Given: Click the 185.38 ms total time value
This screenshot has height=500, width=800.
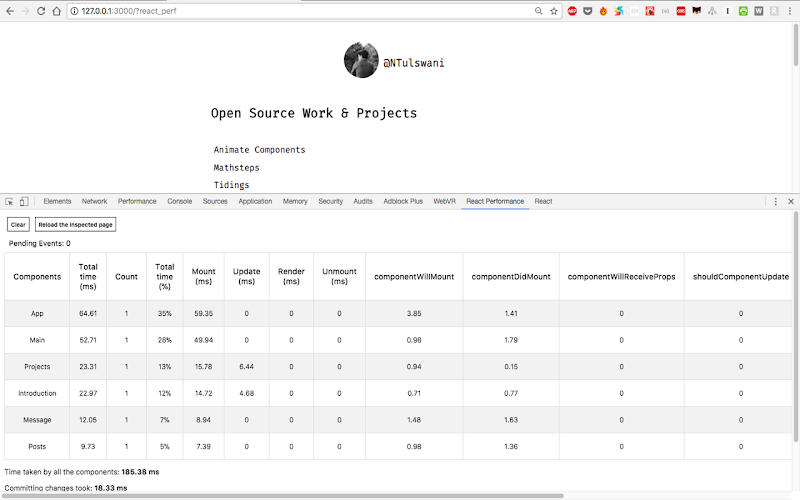Looking at the screenshot, I should point(140,472).
